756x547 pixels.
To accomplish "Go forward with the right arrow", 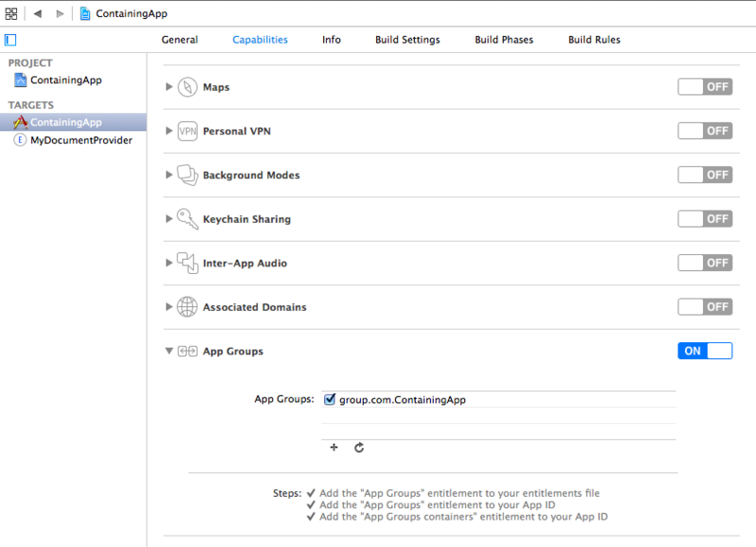I will pos(60,13).
